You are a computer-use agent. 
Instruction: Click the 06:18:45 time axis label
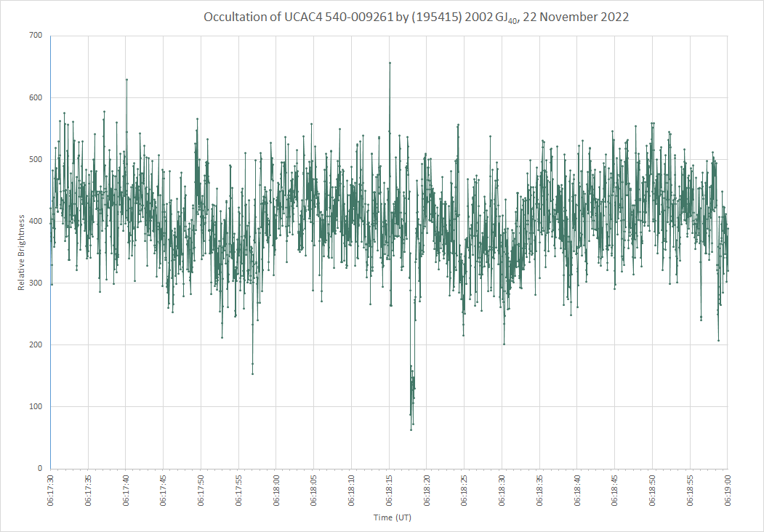coord(615,490)
